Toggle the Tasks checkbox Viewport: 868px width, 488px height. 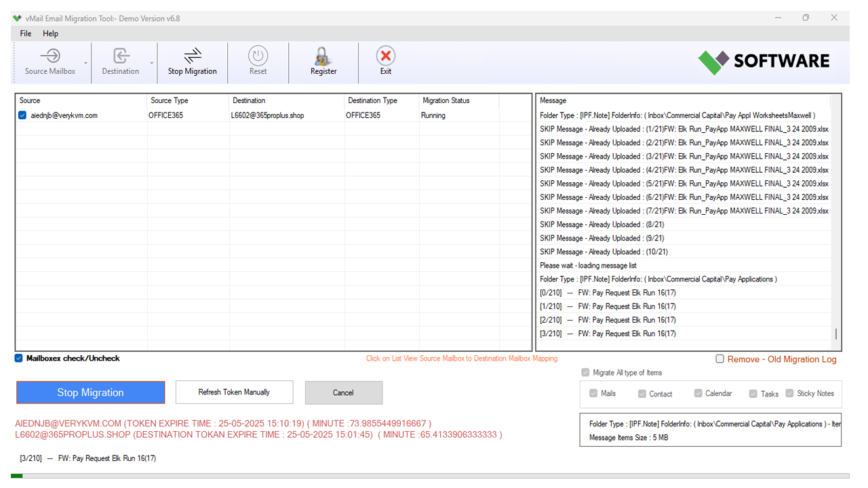point(753,394)
